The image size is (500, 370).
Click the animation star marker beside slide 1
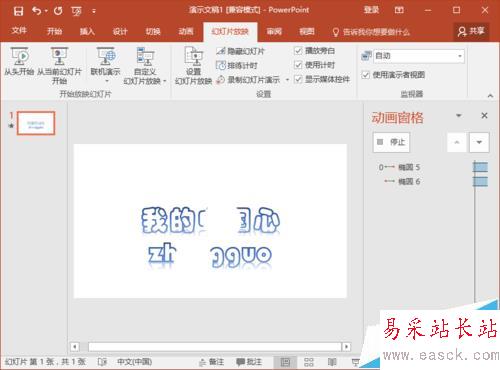click(x=11, y=126)
